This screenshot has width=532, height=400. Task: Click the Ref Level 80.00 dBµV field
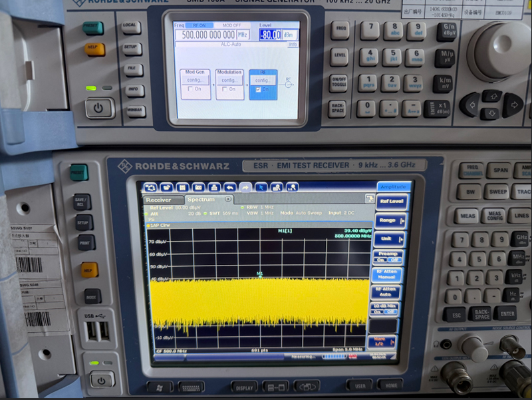pyautogui.click(x=176, y=208)
